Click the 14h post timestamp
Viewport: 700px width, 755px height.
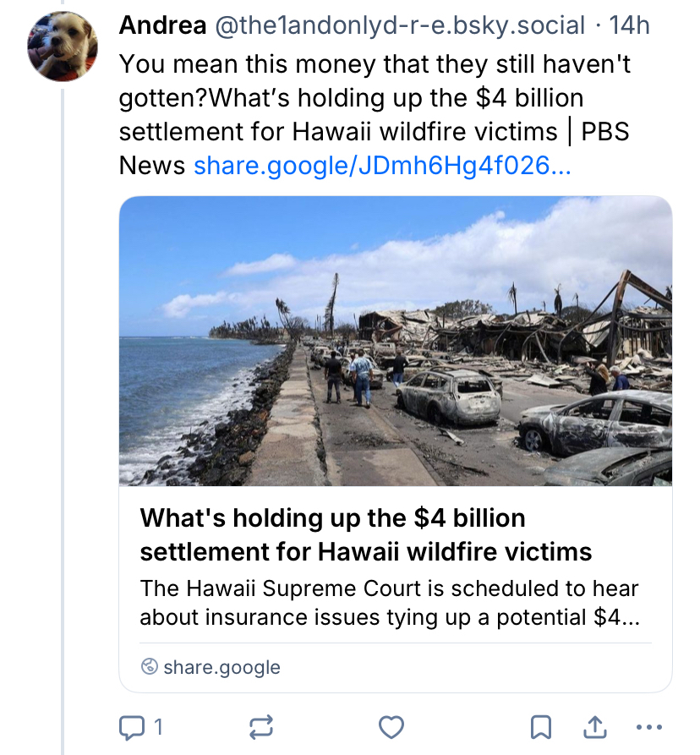629,25
